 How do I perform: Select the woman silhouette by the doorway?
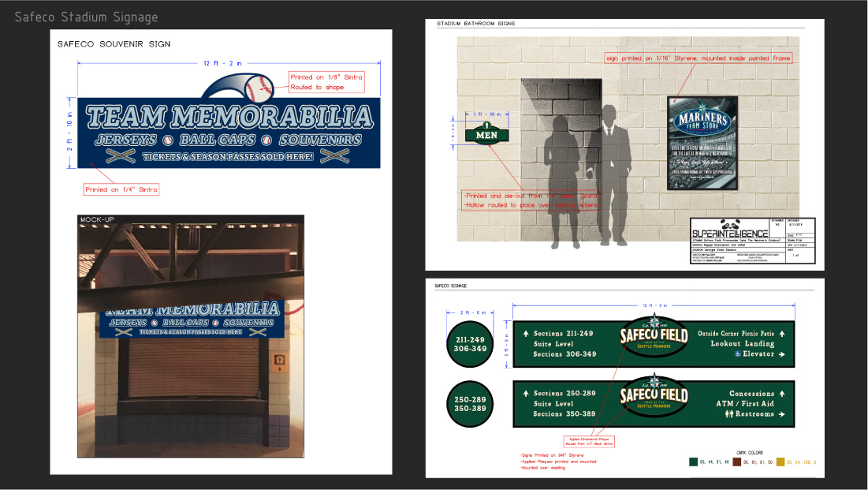tap(564, 181)
